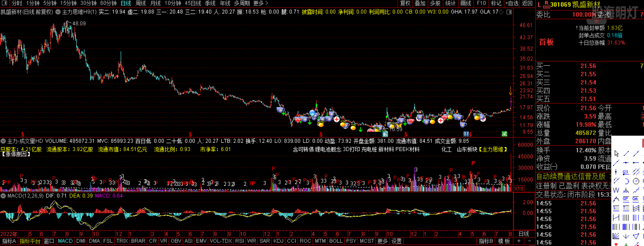Open the MACD indicator dropdown arrow
Image resolution: width=644 pixels, height=246 pixels.
click(3, 196)
